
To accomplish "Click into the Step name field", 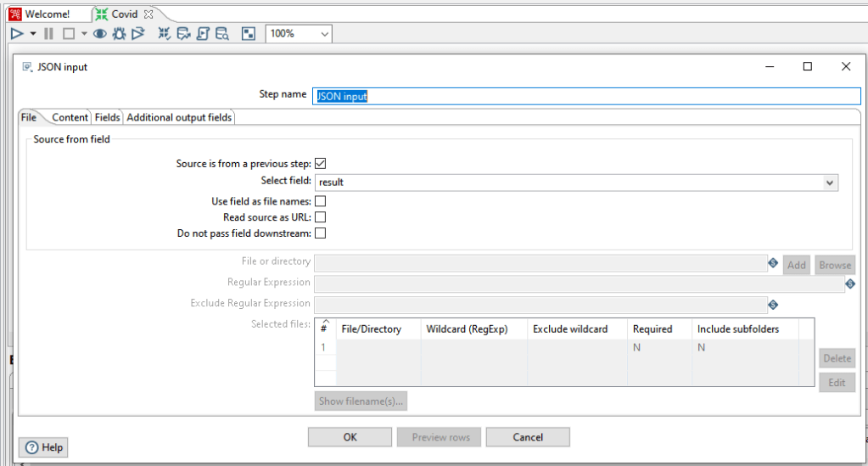I will 585,97.
